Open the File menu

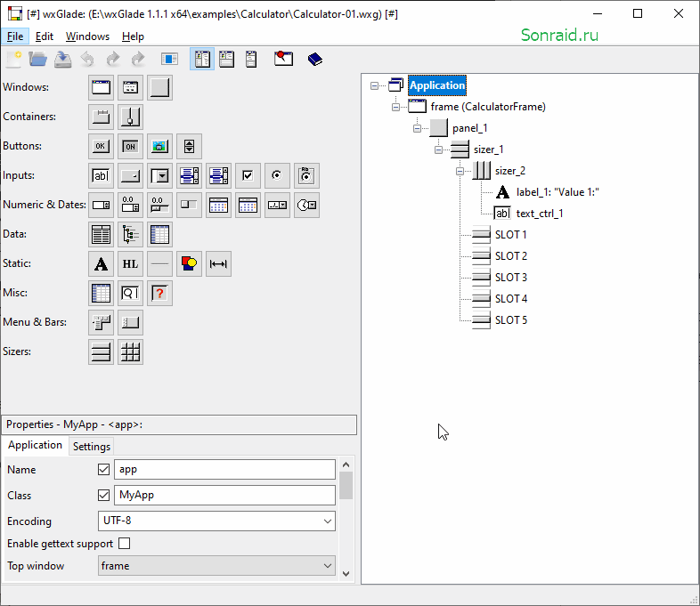[15, 36]
